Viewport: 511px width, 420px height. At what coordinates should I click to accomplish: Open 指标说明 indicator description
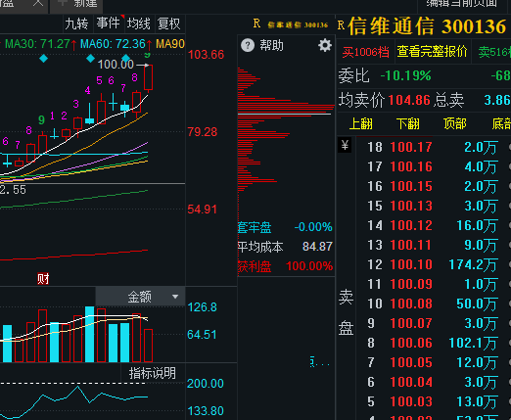point(153,373)
